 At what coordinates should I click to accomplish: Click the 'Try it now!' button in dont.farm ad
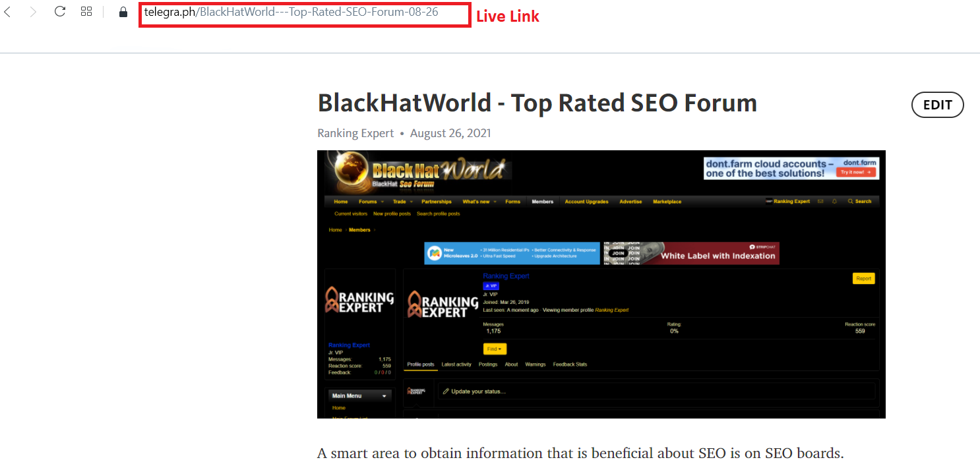(x=857, y=172)
